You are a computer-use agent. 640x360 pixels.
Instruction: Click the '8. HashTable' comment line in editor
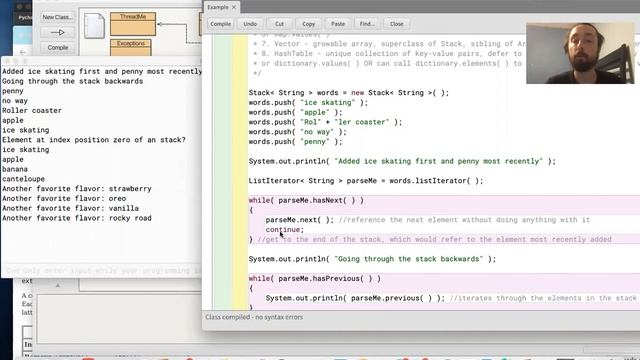[387, 54]
